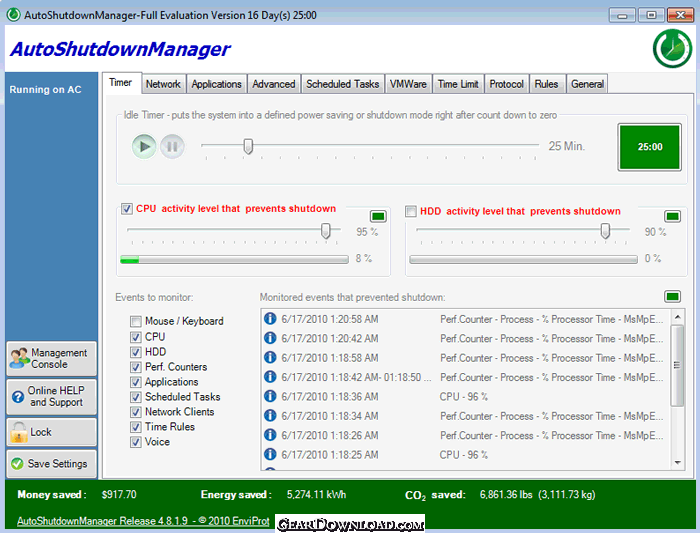Toggle Applications event checkbox
The image size is (700, 533).
(136, 382)
